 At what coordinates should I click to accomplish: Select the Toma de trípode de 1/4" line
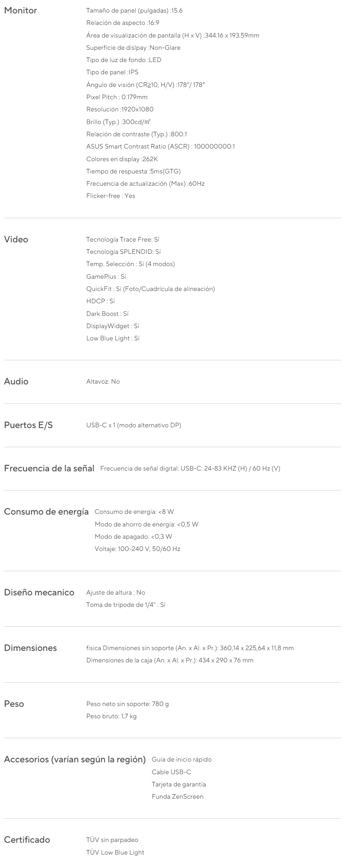pos(126,605)
